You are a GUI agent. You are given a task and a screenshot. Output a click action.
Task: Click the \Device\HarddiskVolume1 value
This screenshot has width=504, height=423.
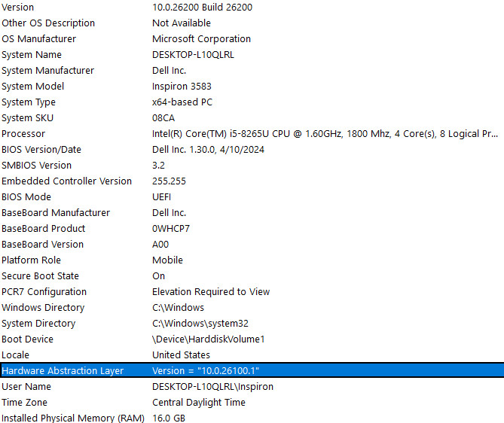tap(208, 339)
